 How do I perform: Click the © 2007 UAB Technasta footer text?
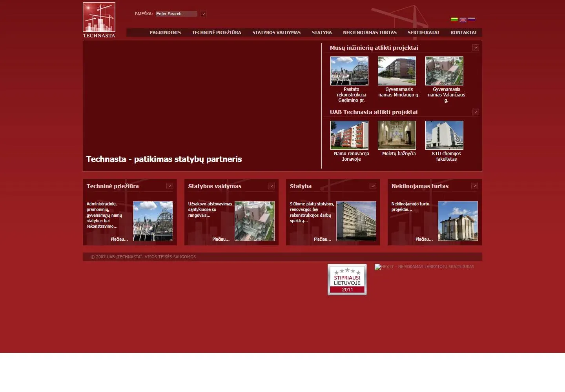click(x=143, y=257)
